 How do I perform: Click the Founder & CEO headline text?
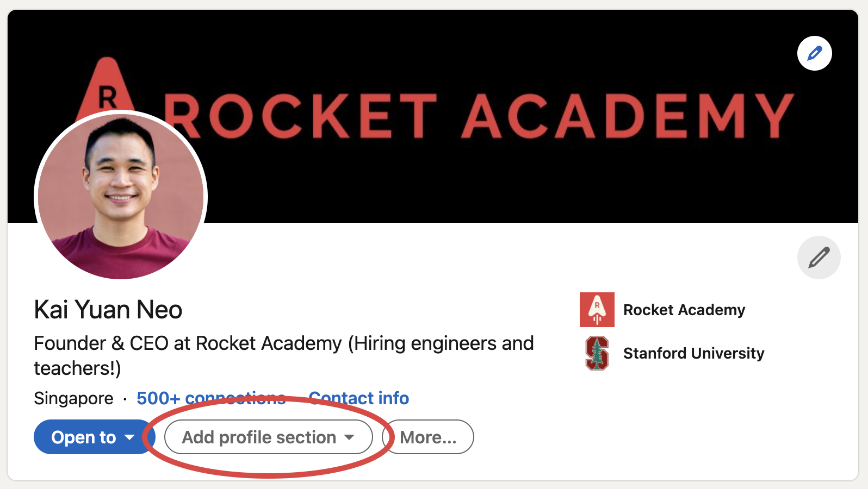click(x=283, y=343)
